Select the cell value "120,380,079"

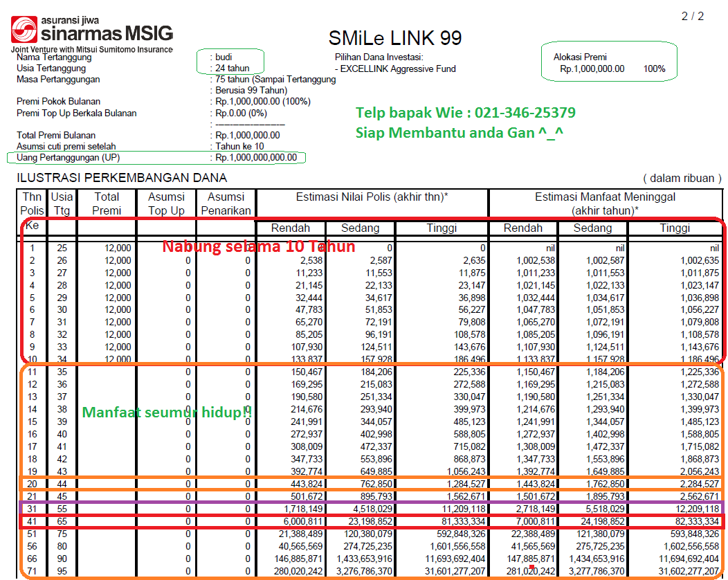pyautogui.click(x=367, y=534)
